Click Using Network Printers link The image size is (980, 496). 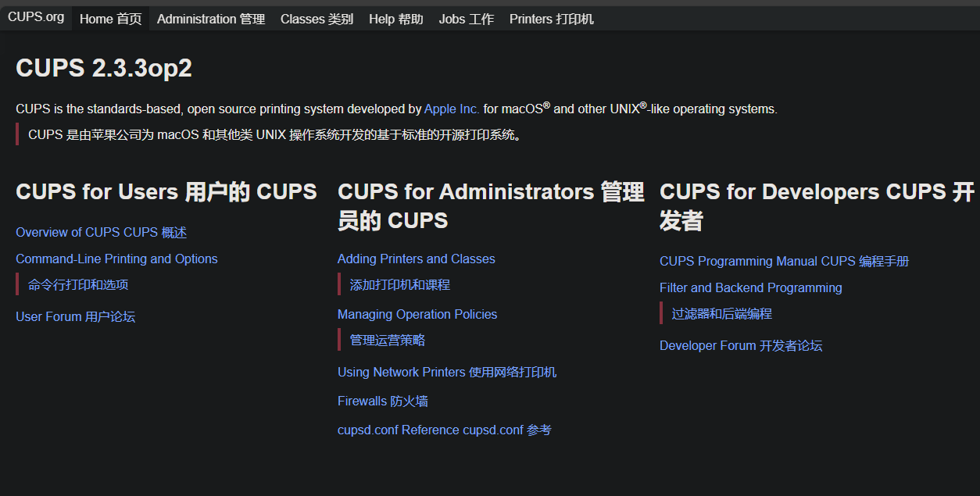tap(446, 373)
